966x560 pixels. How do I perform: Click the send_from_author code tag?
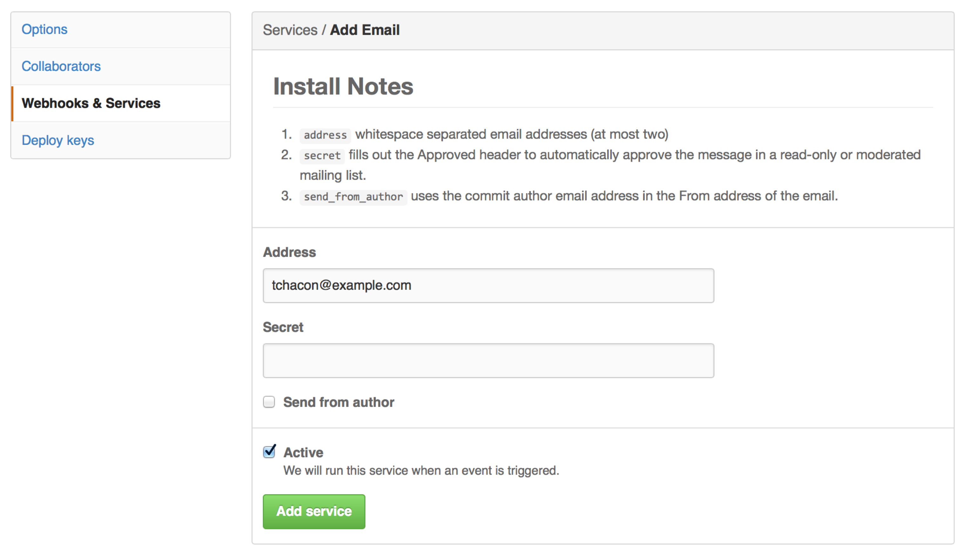(x=353, y=197)
